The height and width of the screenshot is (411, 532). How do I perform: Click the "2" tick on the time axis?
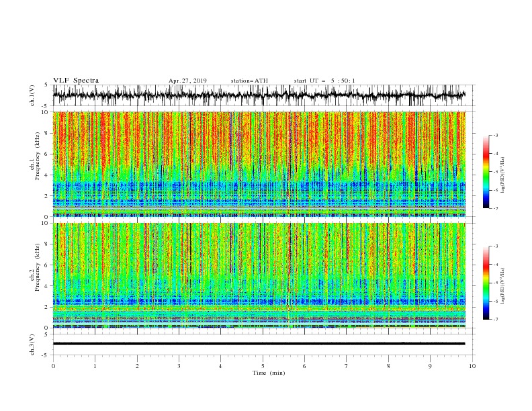point(137,366)
